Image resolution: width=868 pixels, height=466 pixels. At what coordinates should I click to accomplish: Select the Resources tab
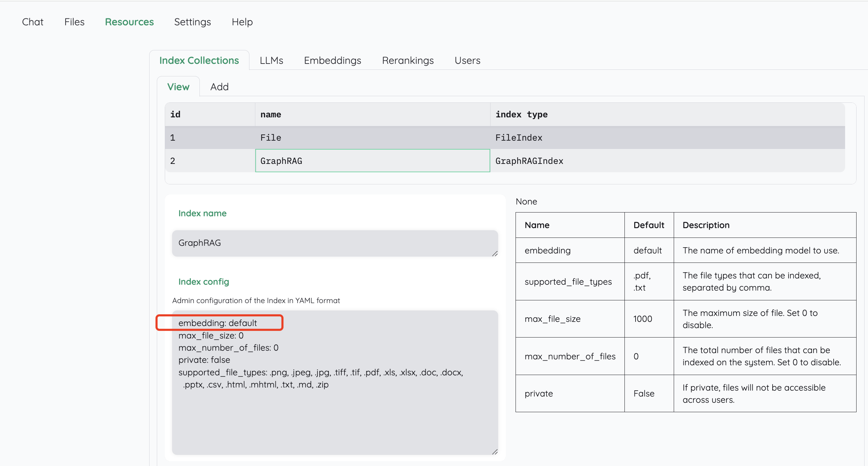coord(129,22)
